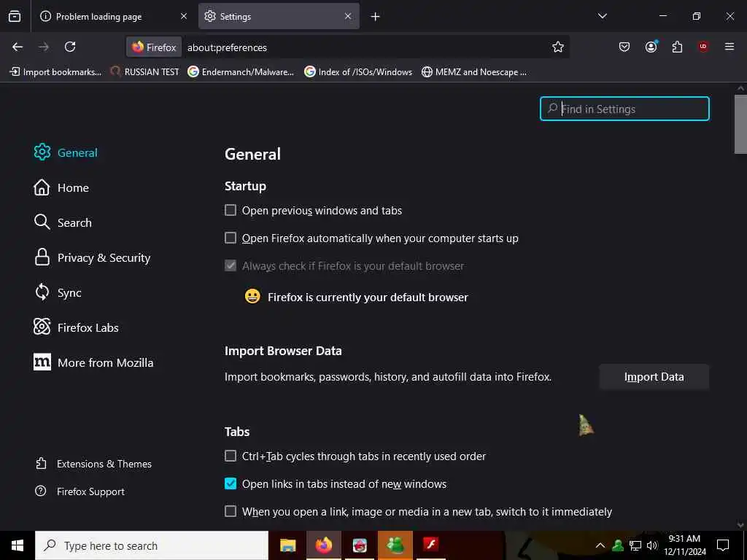This screenshot has height=560, width=747.
Task: Click the Startup section heading
Action: pos(245,186)
